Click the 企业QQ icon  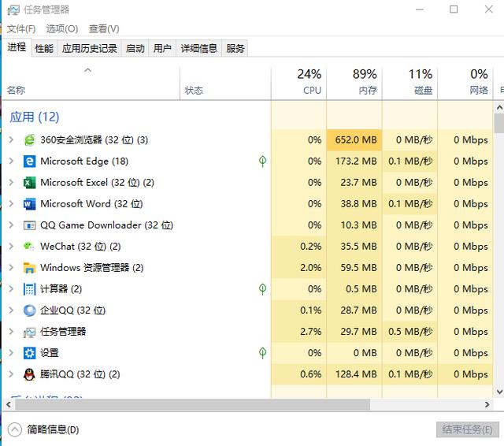pyautogui.click(x=29, y=310)
